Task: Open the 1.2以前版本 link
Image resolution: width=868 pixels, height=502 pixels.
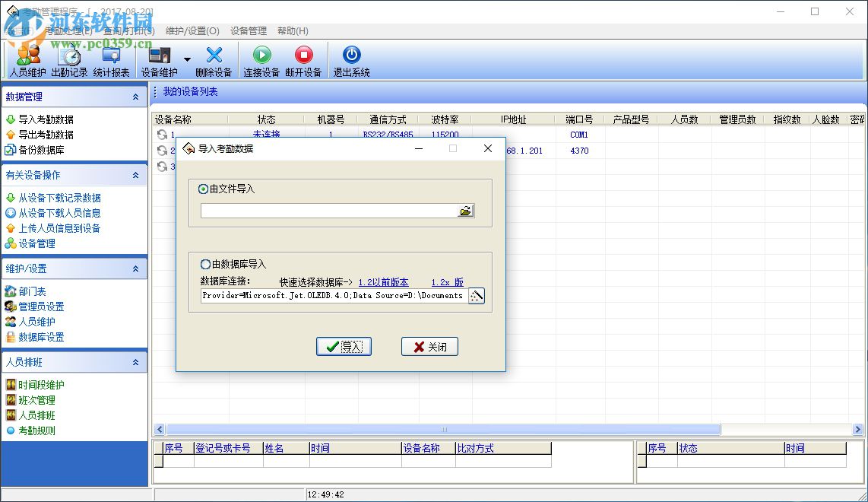Action: pos(384,281)
